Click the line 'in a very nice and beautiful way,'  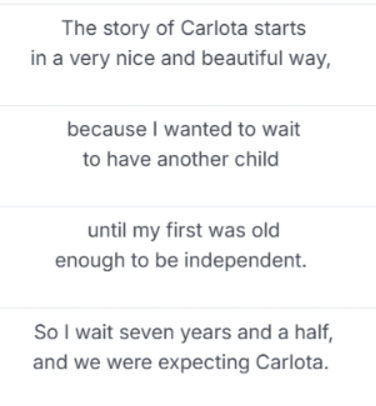click(181, 59)
